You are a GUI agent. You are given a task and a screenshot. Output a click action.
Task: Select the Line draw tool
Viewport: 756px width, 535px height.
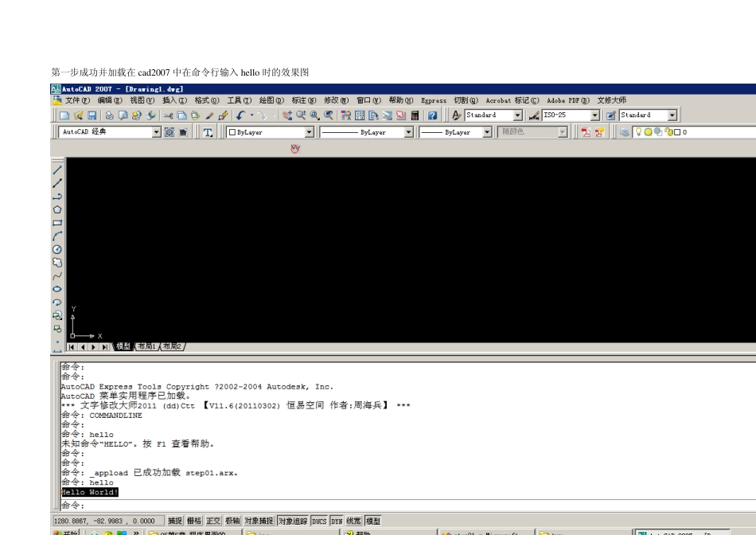coord(57,170)
